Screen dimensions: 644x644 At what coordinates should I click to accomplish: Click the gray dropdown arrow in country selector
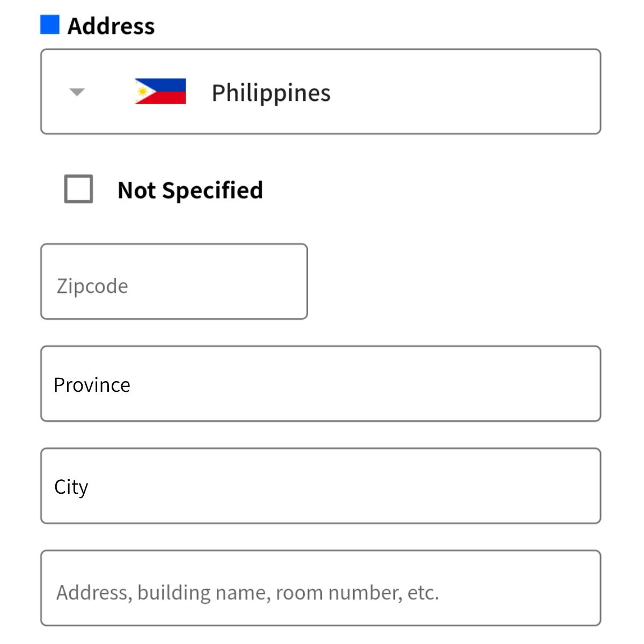pyautogui.click(x=77, y=92)
